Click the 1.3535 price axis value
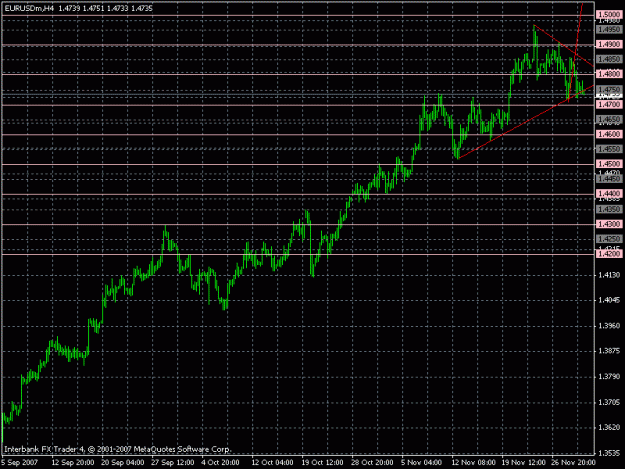The width and height of the screenshot is (625, 469). point(609,453)
